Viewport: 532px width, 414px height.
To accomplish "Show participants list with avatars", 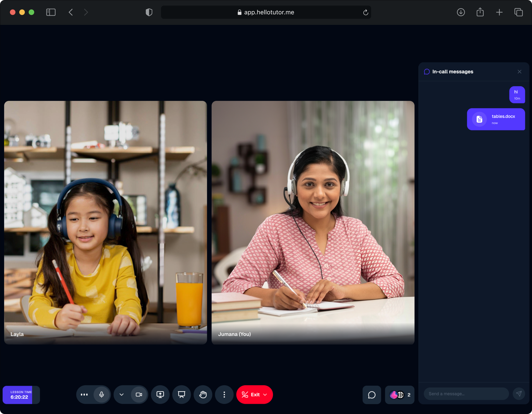I will [x=399, y=395].
